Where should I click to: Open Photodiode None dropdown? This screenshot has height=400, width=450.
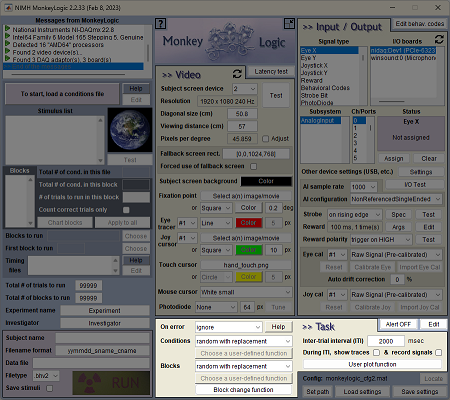pyautogui.click(x=216, y=307)
